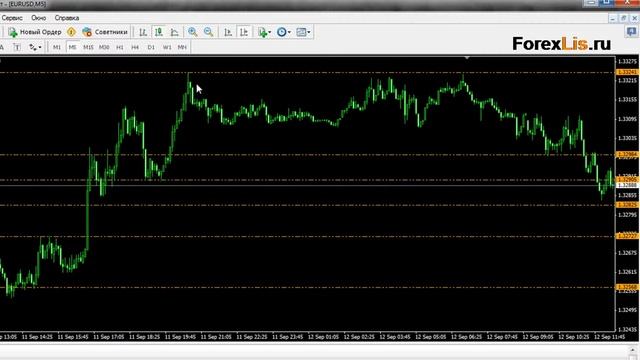Click the 1.32615 price axis label
Image resolution: width=640 pixels, height=360 pixels.
[x=627, y=272]
